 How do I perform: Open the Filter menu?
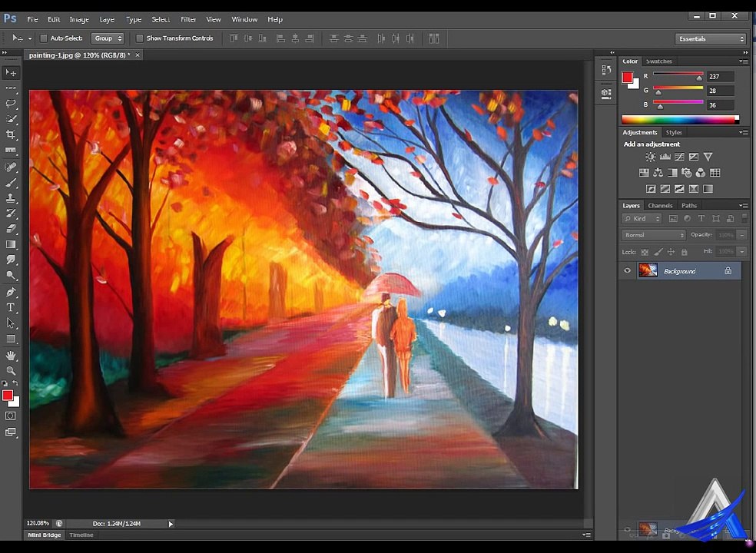click(188, 19)
